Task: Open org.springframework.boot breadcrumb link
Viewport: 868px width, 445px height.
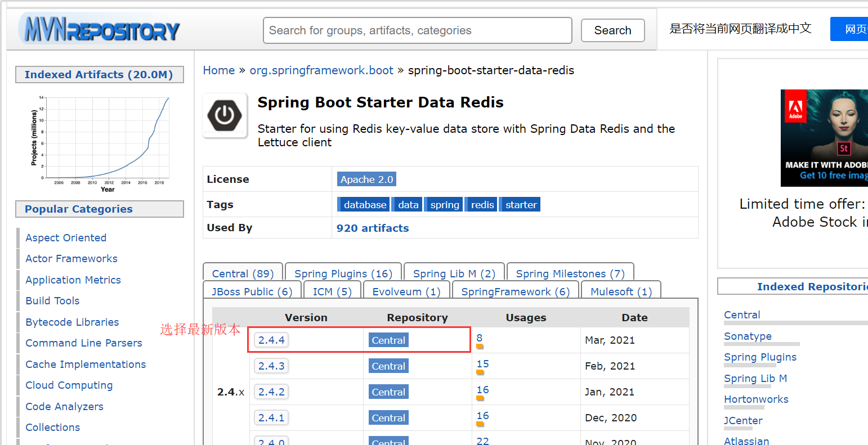Action: (x=321, y=70)
